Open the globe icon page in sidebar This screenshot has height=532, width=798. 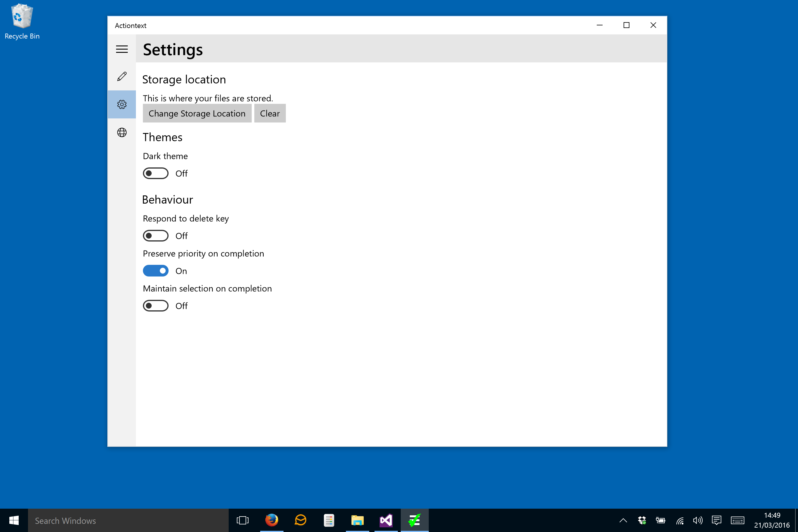122,132
